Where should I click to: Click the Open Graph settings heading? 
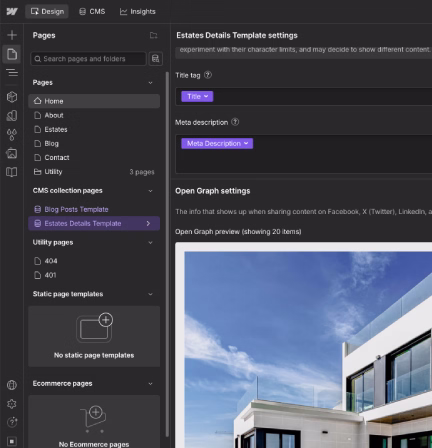213,191
